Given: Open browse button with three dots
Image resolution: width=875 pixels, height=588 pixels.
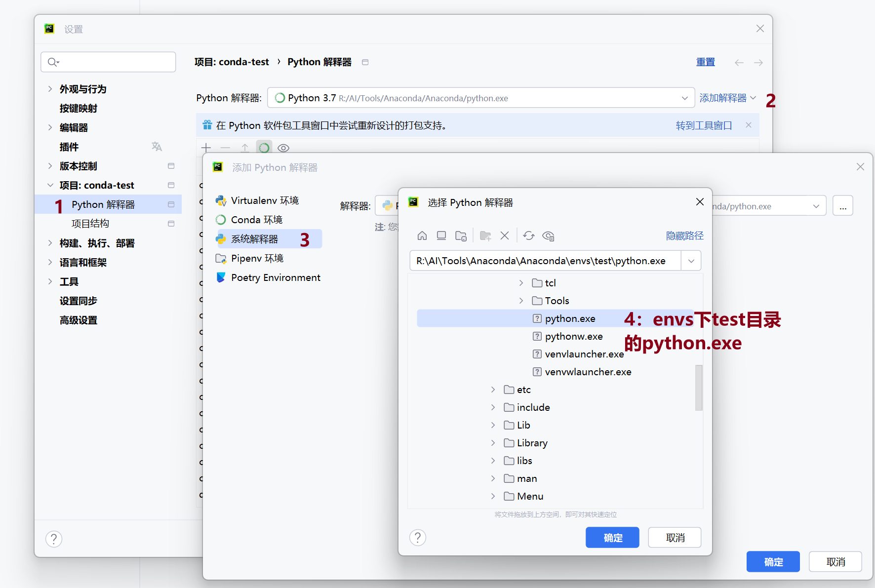Looking at the screenshot, I should 842,206.
